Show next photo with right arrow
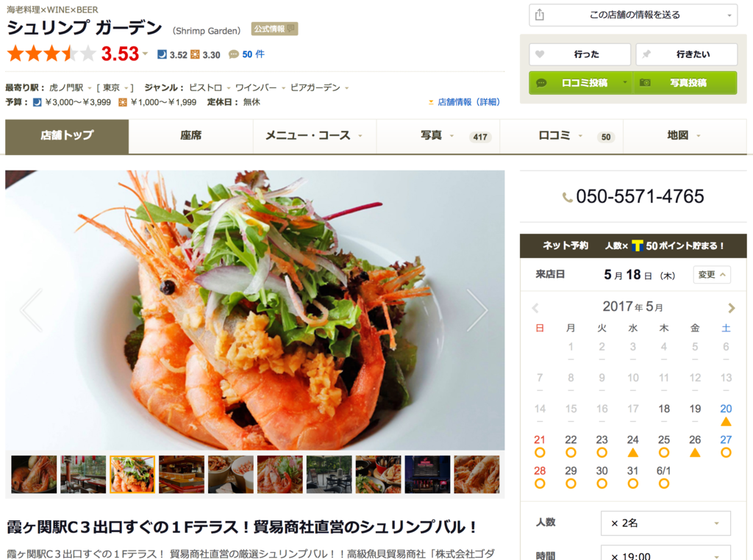 click(477, 310)
